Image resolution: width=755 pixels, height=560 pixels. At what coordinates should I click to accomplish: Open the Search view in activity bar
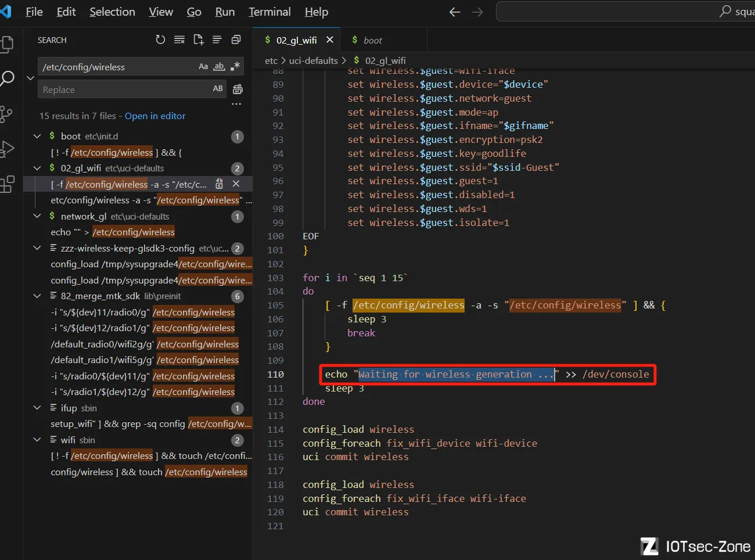tap(7, 78)
